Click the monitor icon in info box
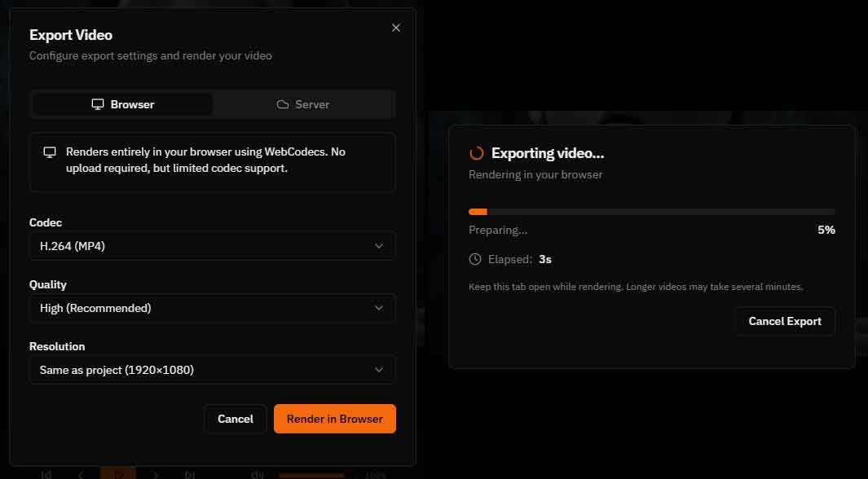The width and height of the screenshot is (868, 479). [50, 152]
